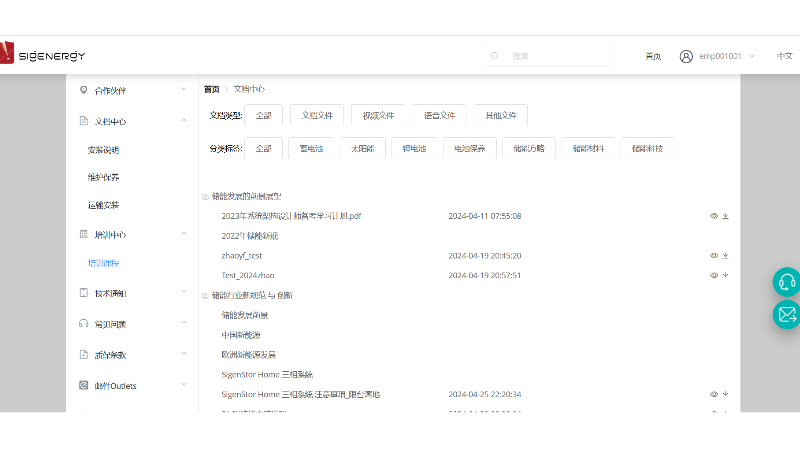Click the 首页 breadcrumb link

[211, 89]
